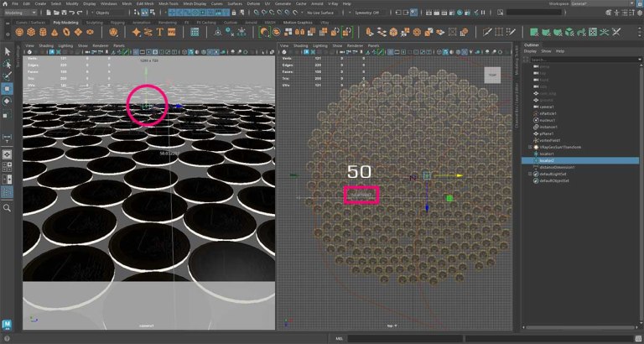This screenshot has height=344, width=644.
Task: Click the Sweep Mesh star icon
Action: (x=137, y=32)
